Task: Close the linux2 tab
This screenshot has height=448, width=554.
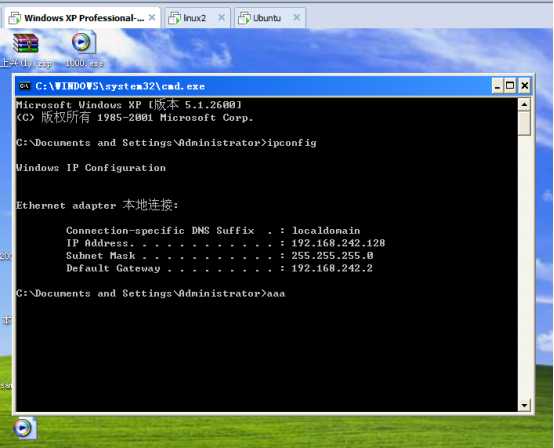Action: point(221,17)
